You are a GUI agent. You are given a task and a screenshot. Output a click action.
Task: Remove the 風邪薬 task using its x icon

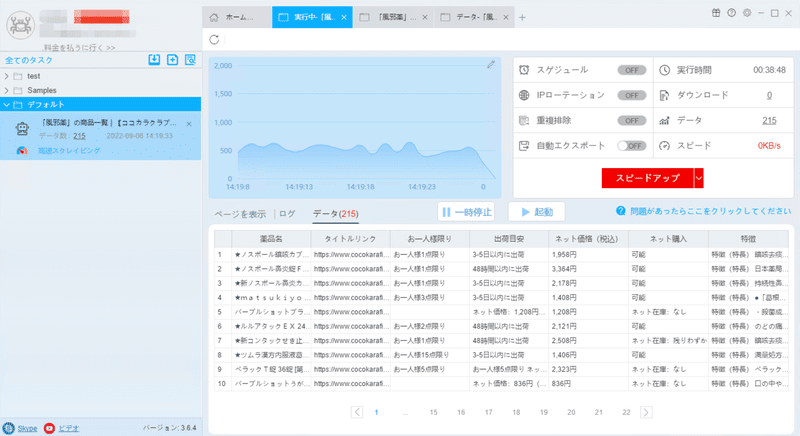[189, 124]
